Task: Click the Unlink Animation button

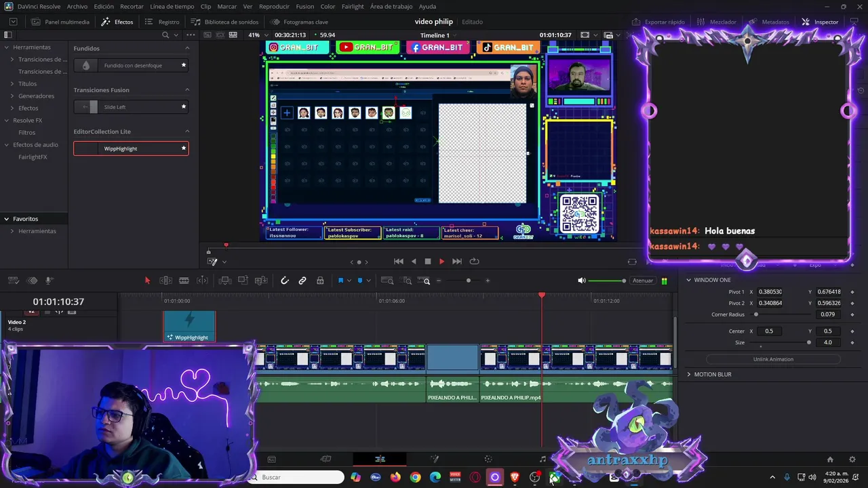Action: click(773, 359)
